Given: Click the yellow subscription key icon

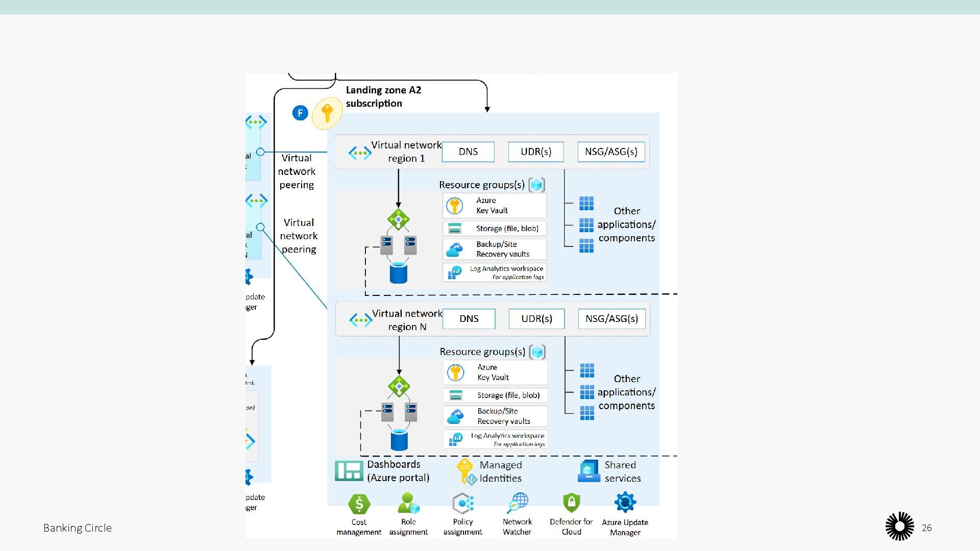Looking at the screenshot, I should pos(327,113).
